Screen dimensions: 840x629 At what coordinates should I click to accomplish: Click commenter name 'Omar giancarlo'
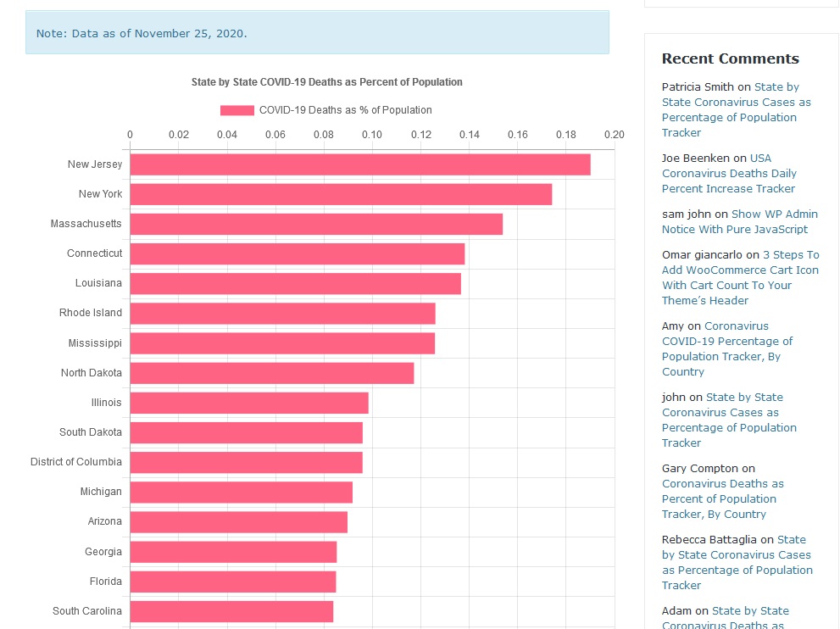pos(702,255)
